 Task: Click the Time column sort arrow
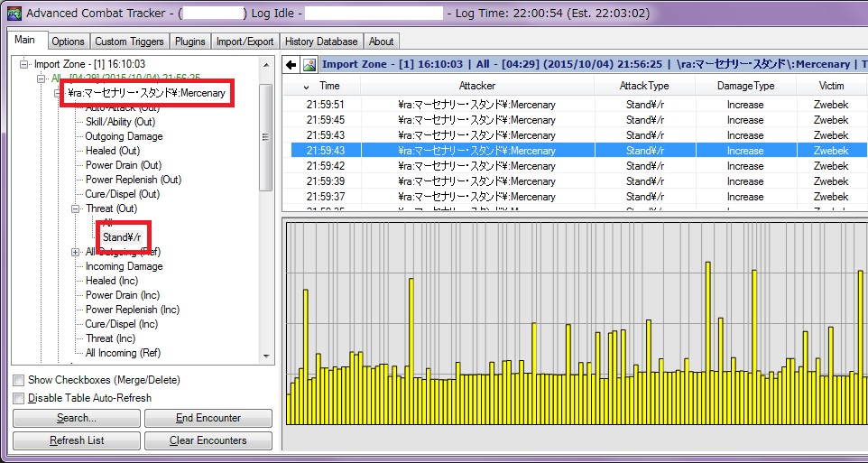pyautogui.click(x=306, y=87)
